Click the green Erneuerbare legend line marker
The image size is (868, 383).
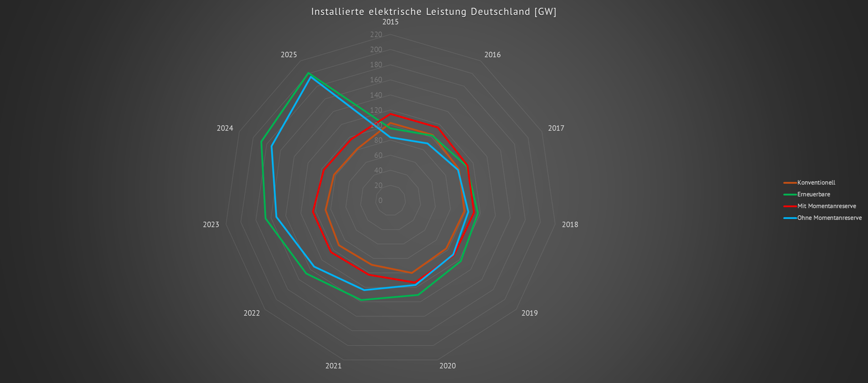(790, 195)
